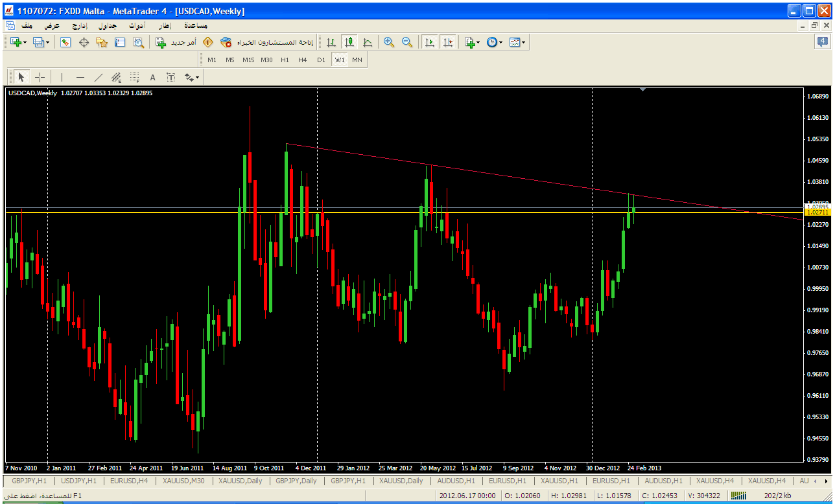The width and height of the screenshot is (835, 504).
Task: Select the Trendline drawing tool
Action: [99, 77]
